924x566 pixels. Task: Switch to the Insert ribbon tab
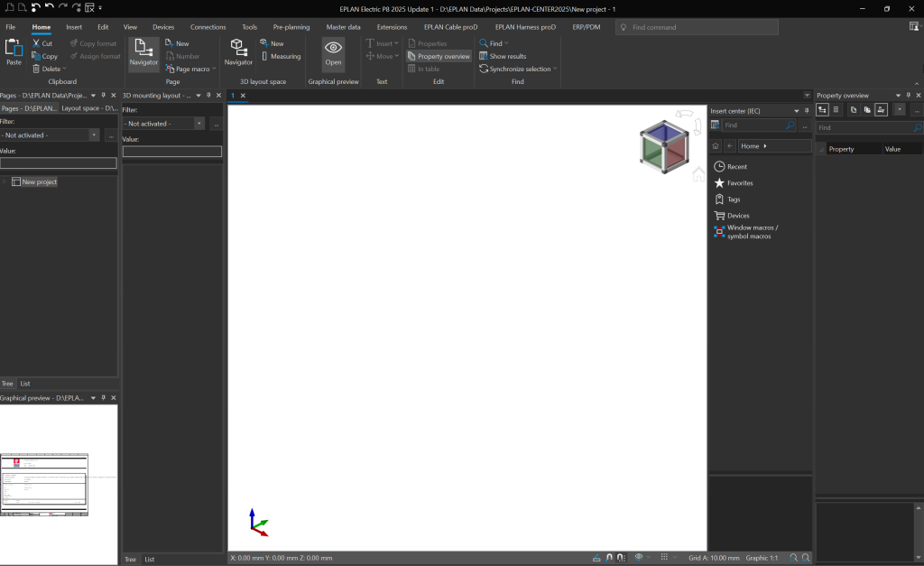click(74, 27)
